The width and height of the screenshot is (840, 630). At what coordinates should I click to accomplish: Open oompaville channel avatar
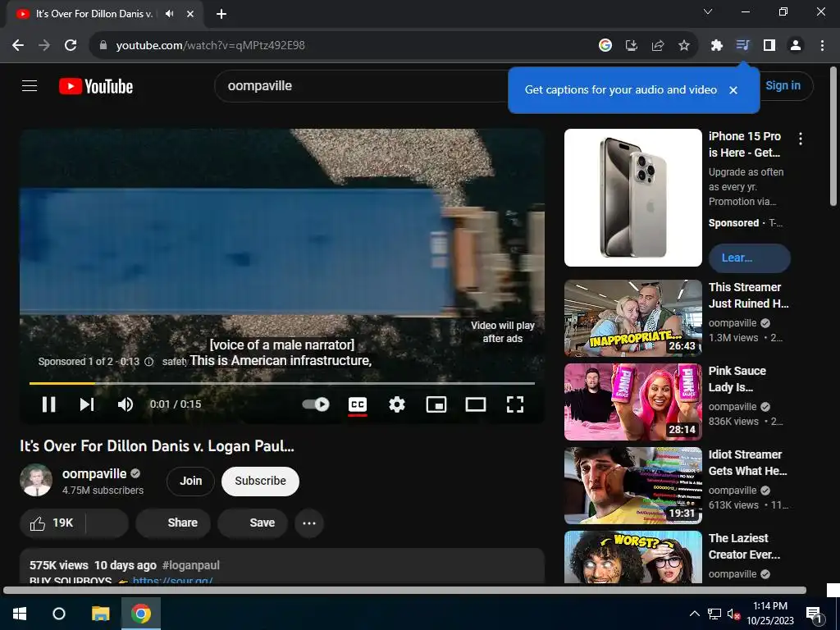36,480
